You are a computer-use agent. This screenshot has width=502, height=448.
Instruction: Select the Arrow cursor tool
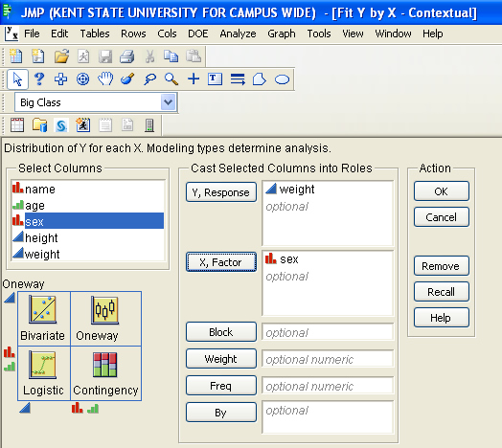coord(17,79)
